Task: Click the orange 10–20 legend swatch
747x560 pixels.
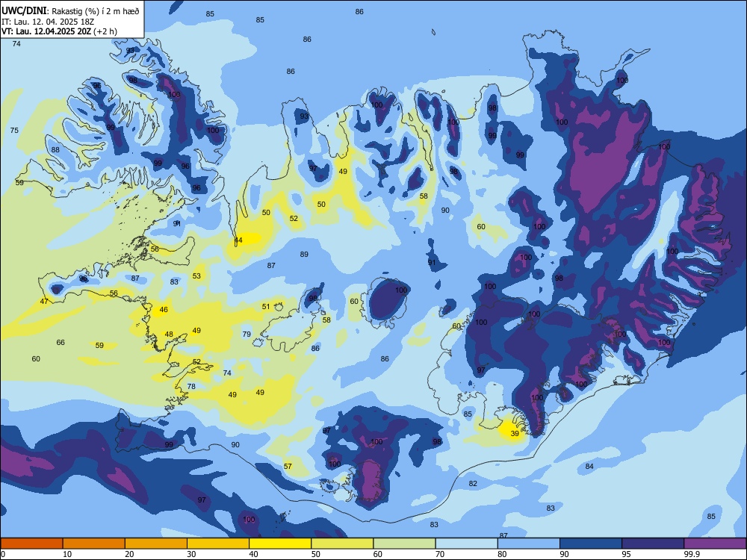Action: pos(94,544)
